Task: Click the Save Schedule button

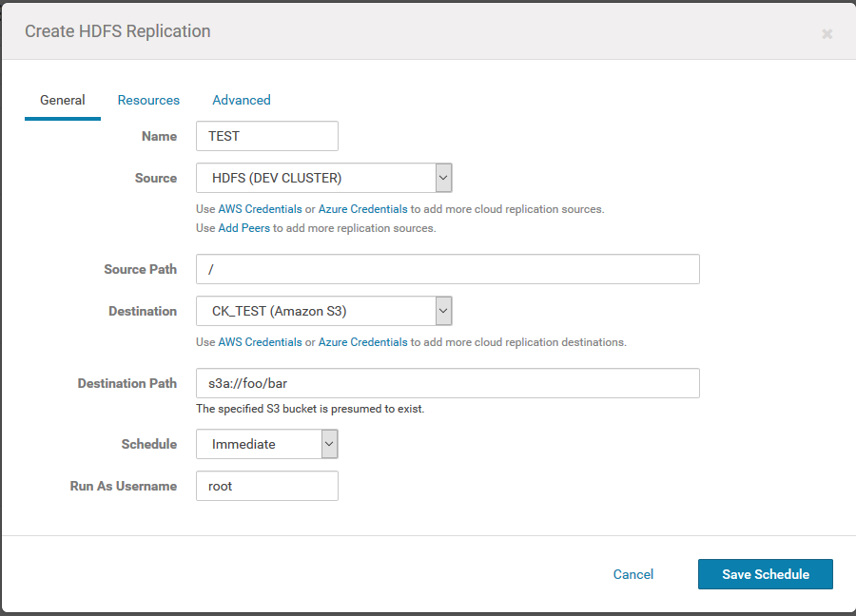Action: click(766, 574)
